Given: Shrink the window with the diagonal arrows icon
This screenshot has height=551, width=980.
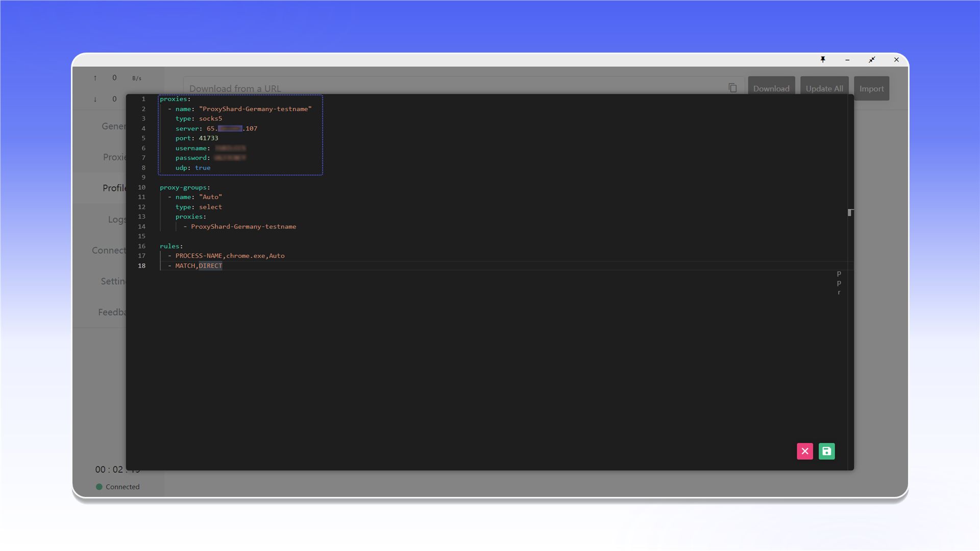Looking at the screenshot, I should coord(872,60).
